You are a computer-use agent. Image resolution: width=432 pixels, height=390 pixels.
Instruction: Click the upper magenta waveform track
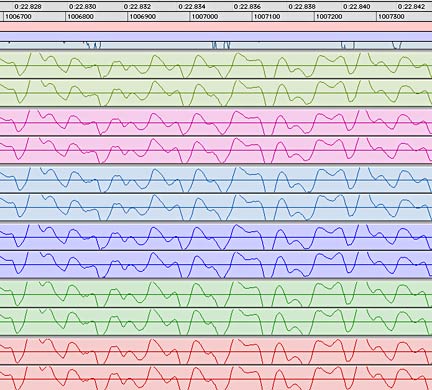[x=216, y=122]
